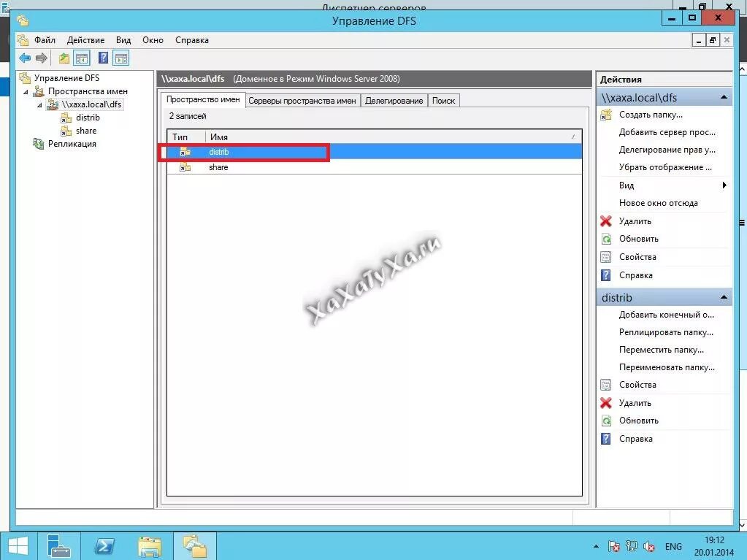Open Server Manager from the taskbar
This screenshot has height=560, width=747.
(x=59, y=545)
